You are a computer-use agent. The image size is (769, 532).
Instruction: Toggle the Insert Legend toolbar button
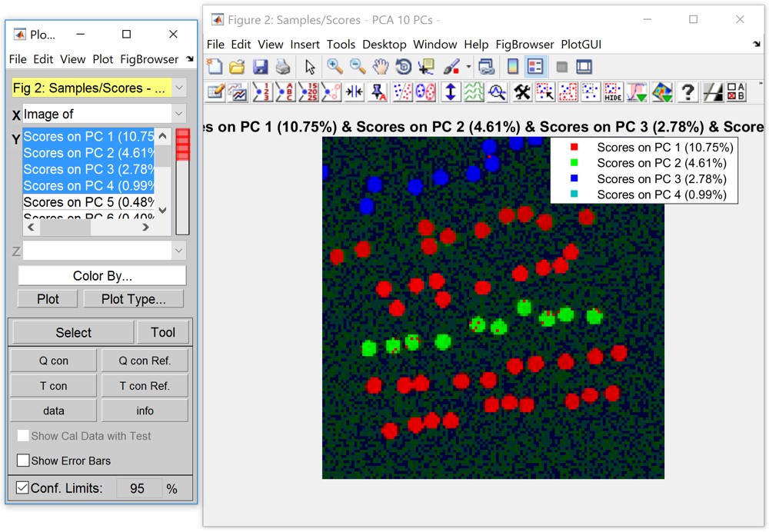click(534, 67)
